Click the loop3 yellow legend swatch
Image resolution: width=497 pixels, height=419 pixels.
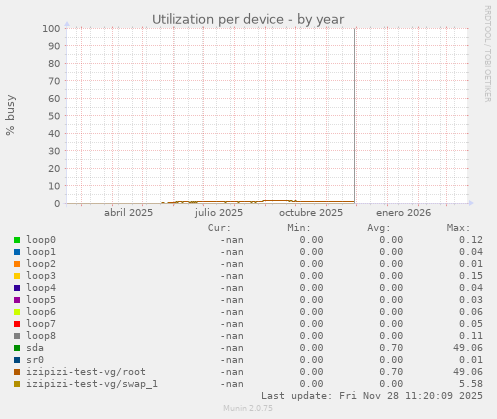(17, 276)
